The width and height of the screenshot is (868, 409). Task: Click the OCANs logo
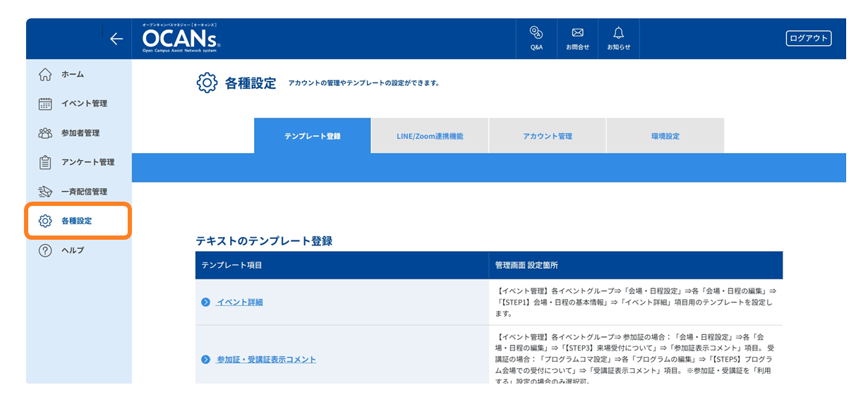(x=181, y=39)
